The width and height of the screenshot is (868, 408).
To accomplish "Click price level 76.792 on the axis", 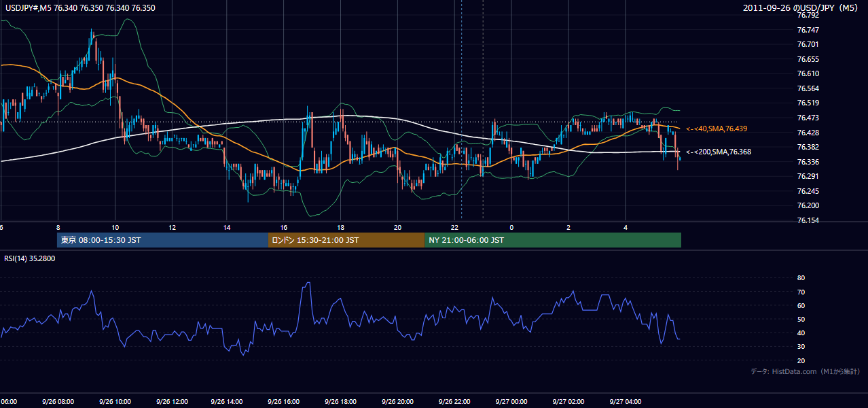I will coord(808,15).
